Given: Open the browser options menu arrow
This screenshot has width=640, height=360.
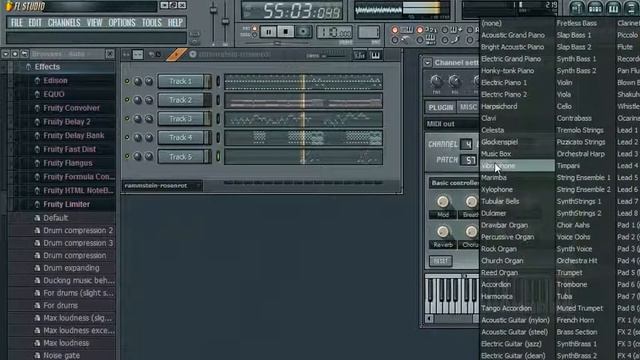Looking at the screenshot, I should point(5,54).
